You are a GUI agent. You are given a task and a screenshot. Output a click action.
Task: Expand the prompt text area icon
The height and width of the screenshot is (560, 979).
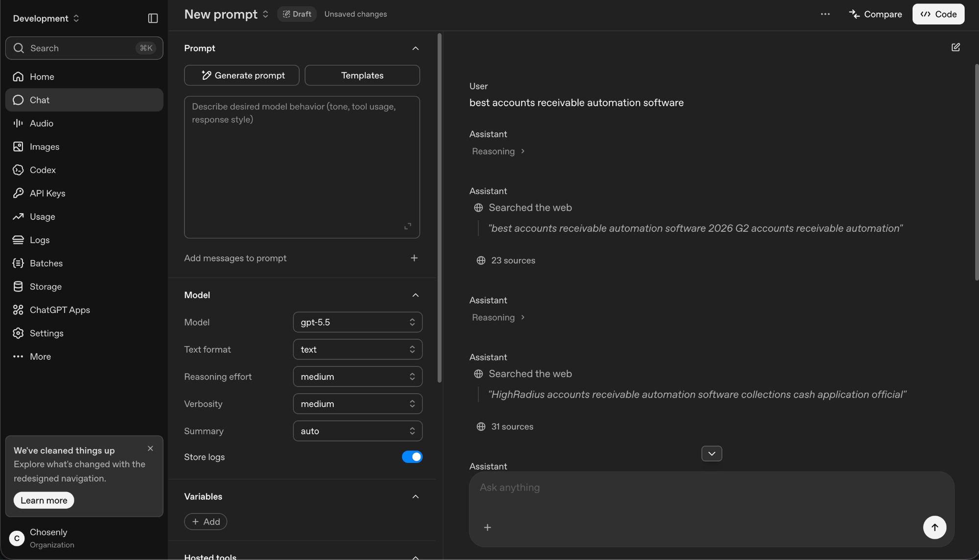pyautogui.click(x=408, y=226)
